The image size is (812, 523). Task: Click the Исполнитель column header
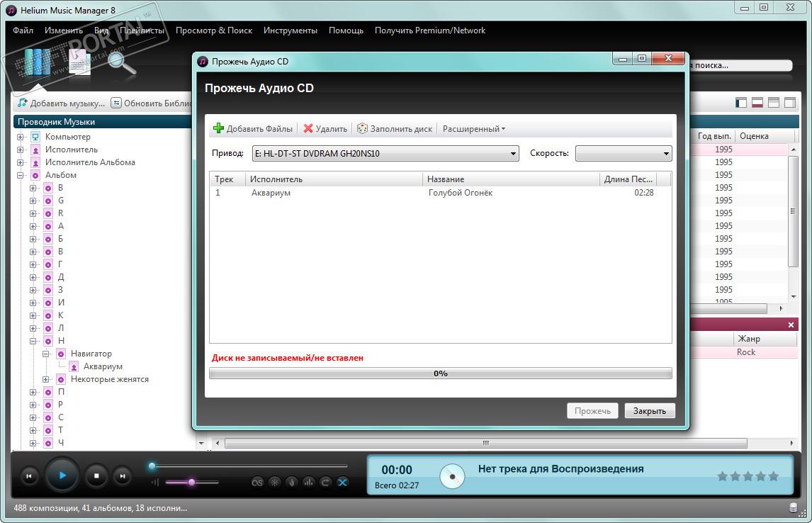coord(334,179)
